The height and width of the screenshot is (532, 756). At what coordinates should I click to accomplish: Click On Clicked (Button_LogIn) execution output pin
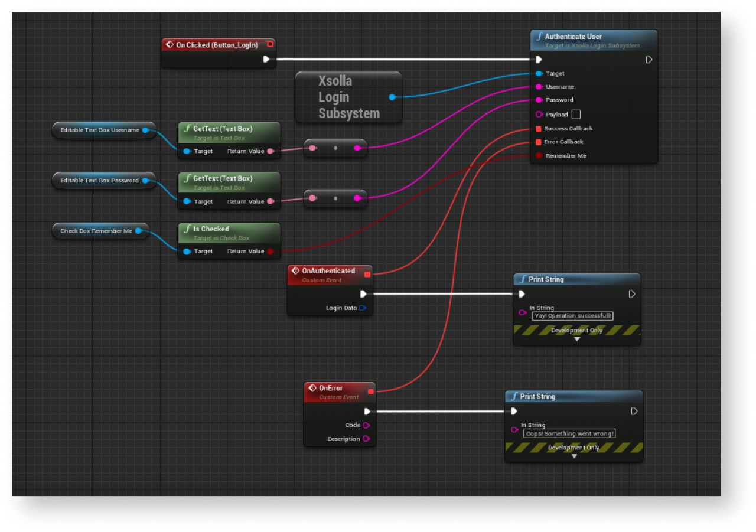tap(266, 59)
